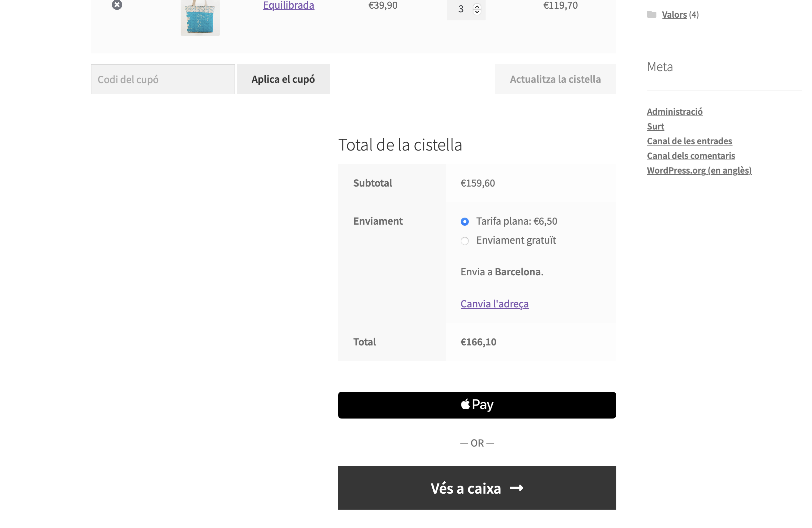Open Canal dels comentaris feed
Viewport: 812px width, 528px height.
pyautogui.click(x=690, y=156)
